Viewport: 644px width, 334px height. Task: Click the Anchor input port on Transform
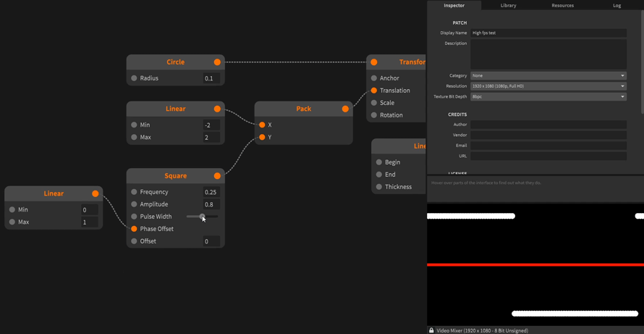point(374,78)
